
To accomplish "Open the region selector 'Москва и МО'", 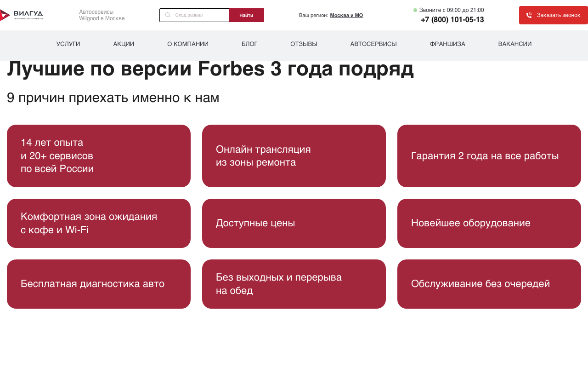I will click(x=346, y=15).
